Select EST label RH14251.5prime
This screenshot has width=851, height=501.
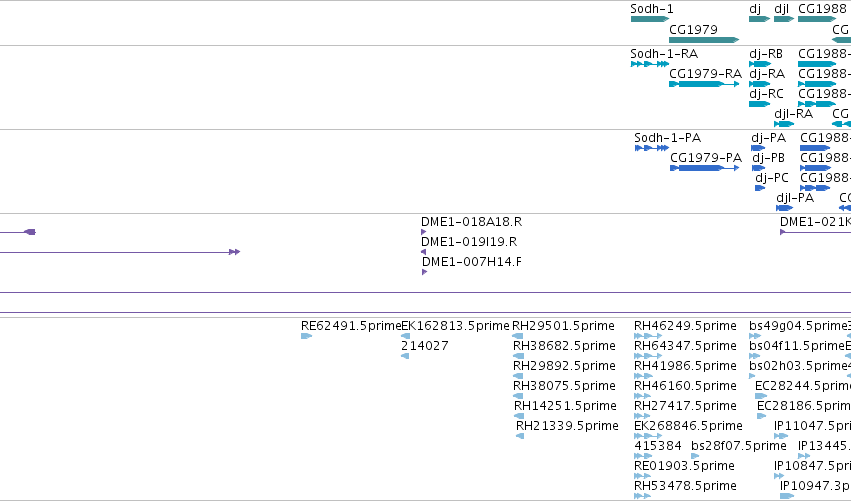566,406
